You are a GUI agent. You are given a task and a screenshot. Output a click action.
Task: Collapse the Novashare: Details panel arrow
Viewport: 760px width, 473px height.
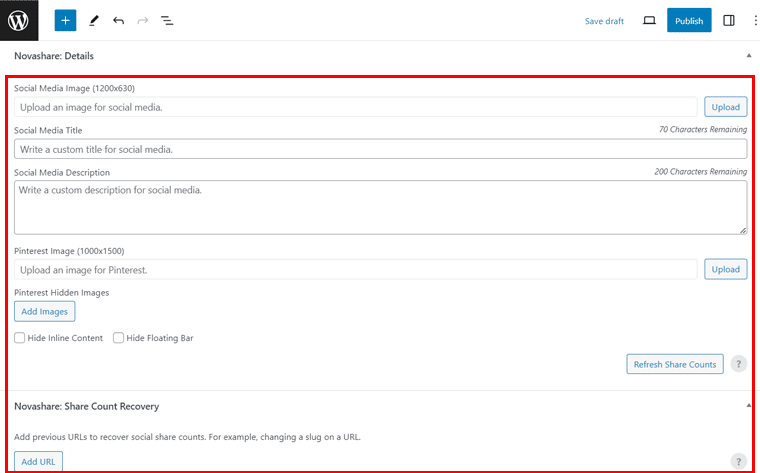[749, 56]
